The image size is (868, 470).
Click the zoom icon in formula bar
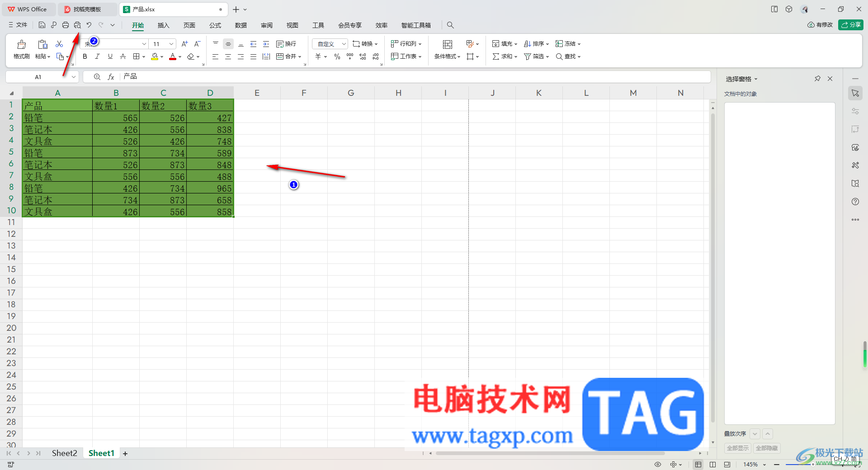[97, 77]
